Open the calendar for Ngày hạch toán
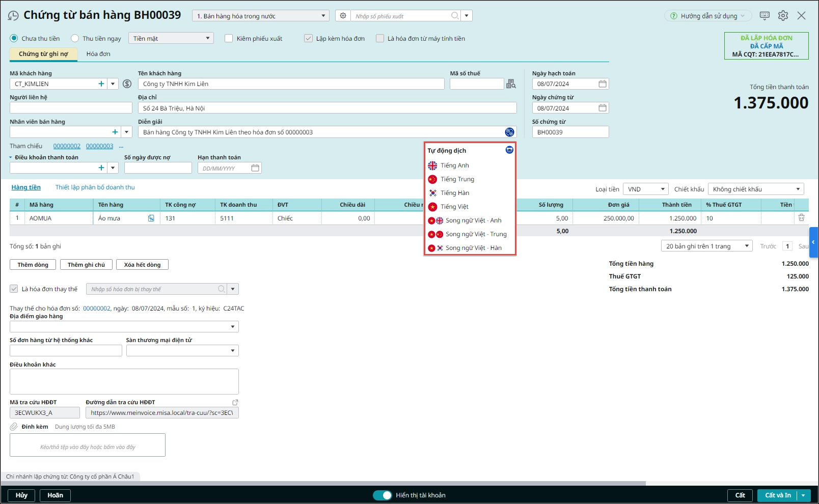This screenshot has height=504, width=819. point(602,84)
